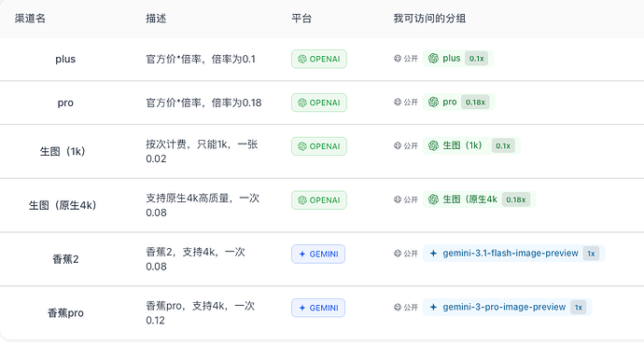This screenshot has width=644, height=344.
Task: Click the globe 公开 icon in the 香蕉2 row
Action: [x=398, y=254]
